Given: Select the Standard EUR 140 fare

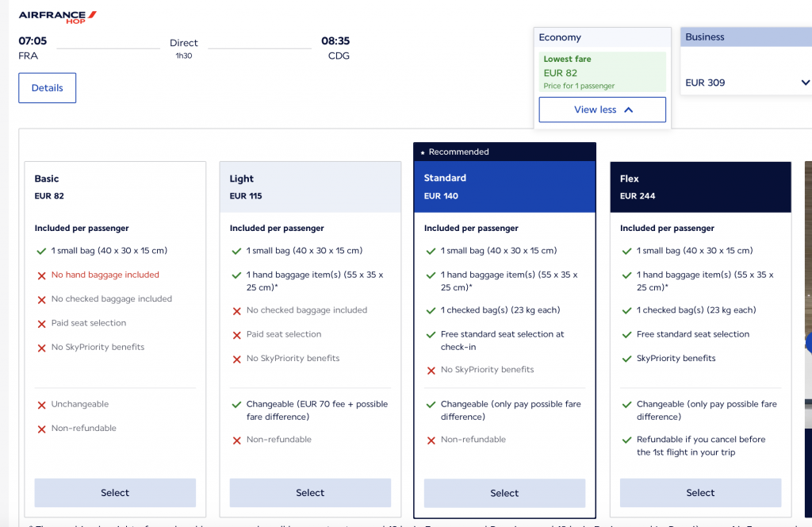Looking at the screenshot, I should click(x=504, y=494).
